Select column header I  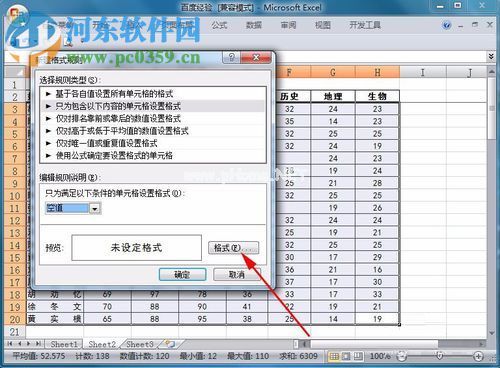[423, 72]
